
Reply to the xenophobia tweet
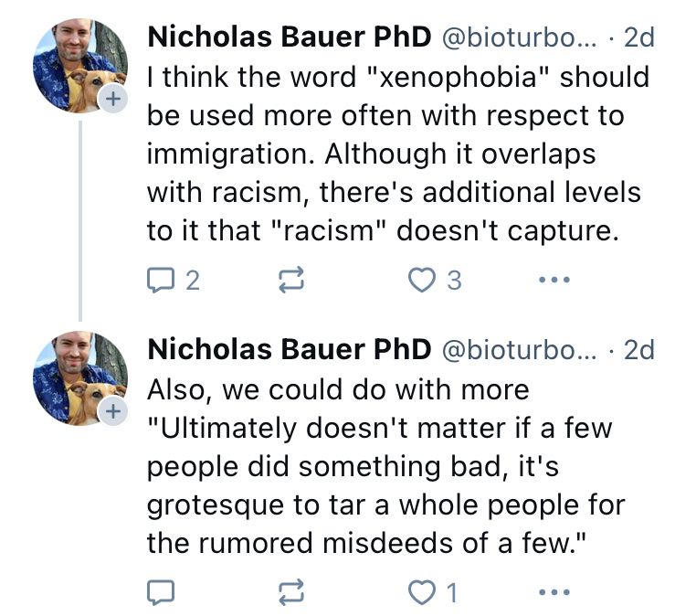coord(161,280)
